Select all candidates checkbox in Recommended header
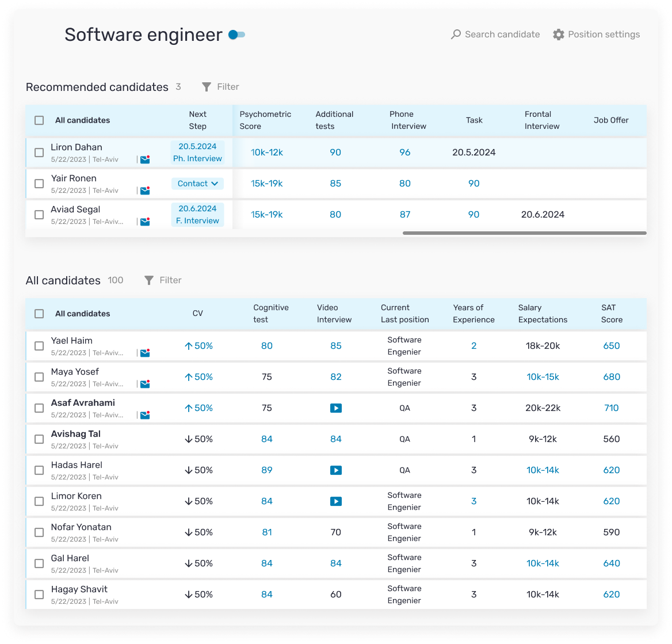 (x=39, y=120)
